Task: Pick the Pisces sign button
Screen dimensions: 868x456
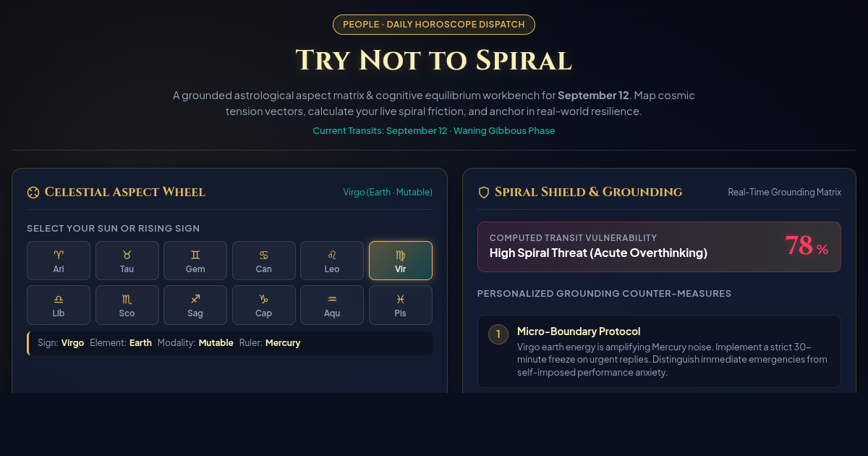Action: [x=401, y=305]
